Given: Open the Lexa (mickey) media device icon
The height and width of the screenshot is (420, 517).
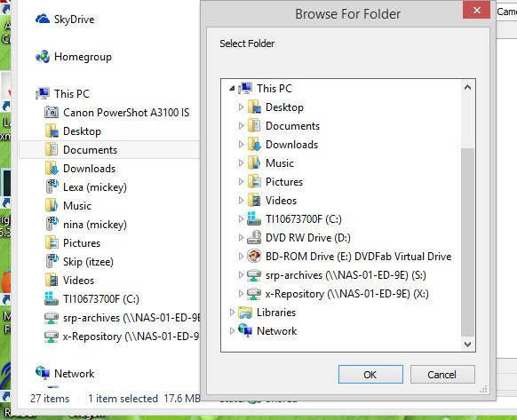Looking at the screenshot, I should pyautogui.click(x=52, y=187).
